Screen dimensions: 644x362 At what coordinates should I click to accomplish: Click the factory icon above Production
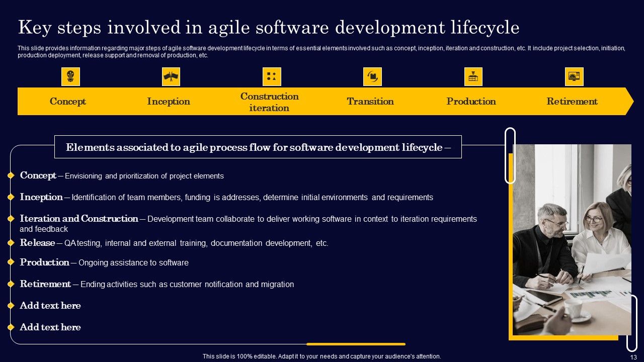click(x=473, y=76)
